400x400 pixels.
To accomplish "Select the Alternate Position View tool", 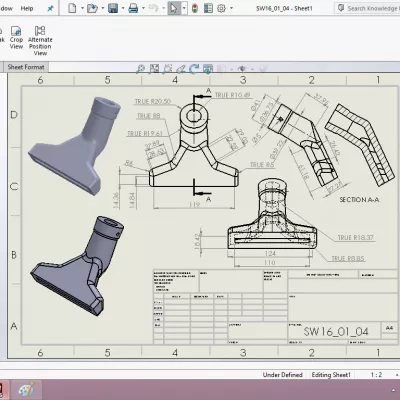I will point(40,41).
